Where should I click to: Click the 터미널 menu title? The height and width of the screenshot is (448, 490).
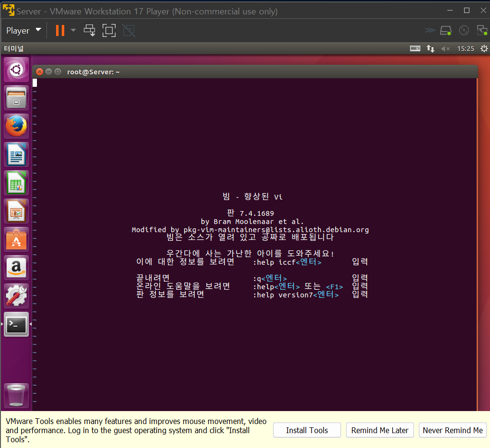[x=14, y=48]
